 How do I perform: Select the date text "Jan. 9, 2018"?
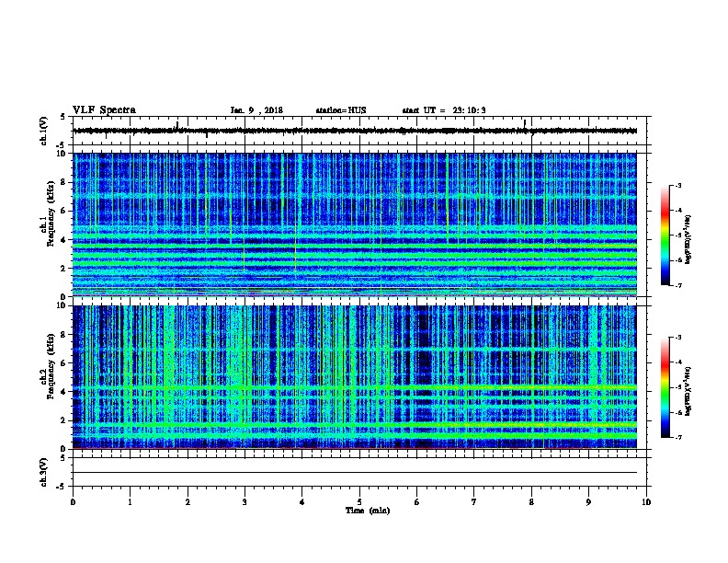[x=256, y=110]
